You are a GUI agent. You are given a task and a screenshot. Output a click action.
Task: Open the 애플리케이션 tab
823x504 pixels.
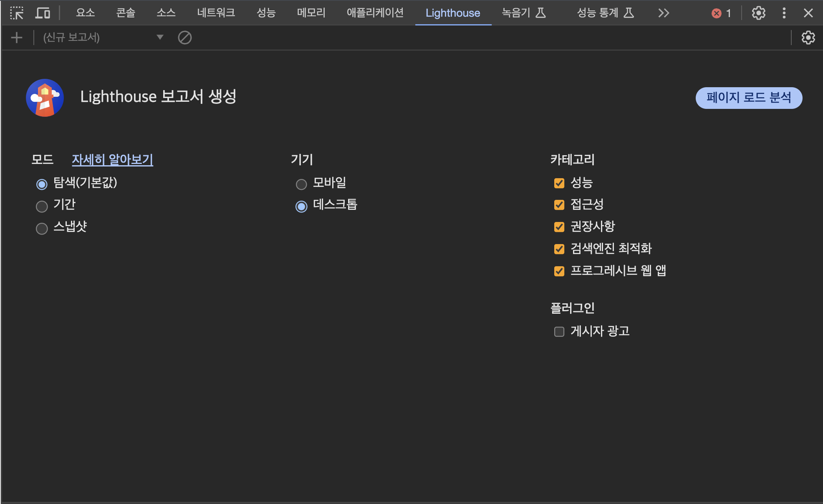[375, 13]
